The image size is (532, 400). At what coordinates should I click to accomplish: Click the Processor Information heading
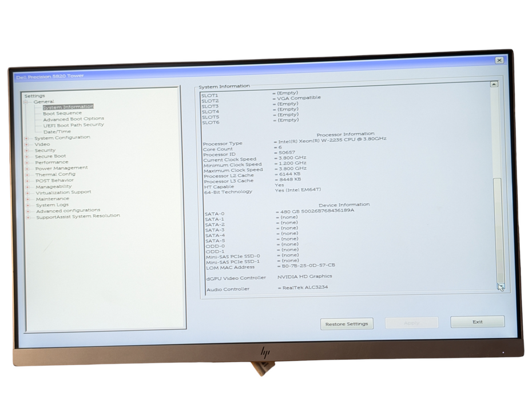click(346, 134)
